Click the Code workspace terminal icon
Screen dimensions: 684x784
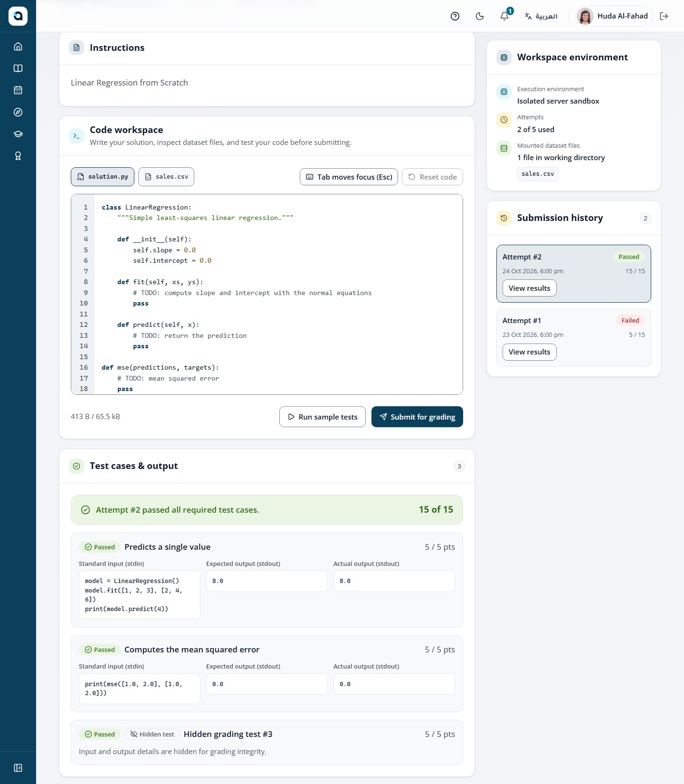click(76, 136)
